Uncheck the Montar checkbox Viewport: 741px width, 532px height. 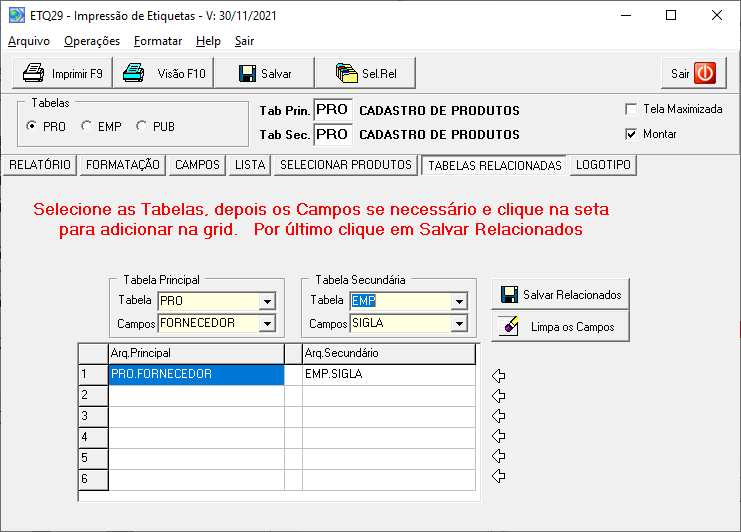point(631,134)
